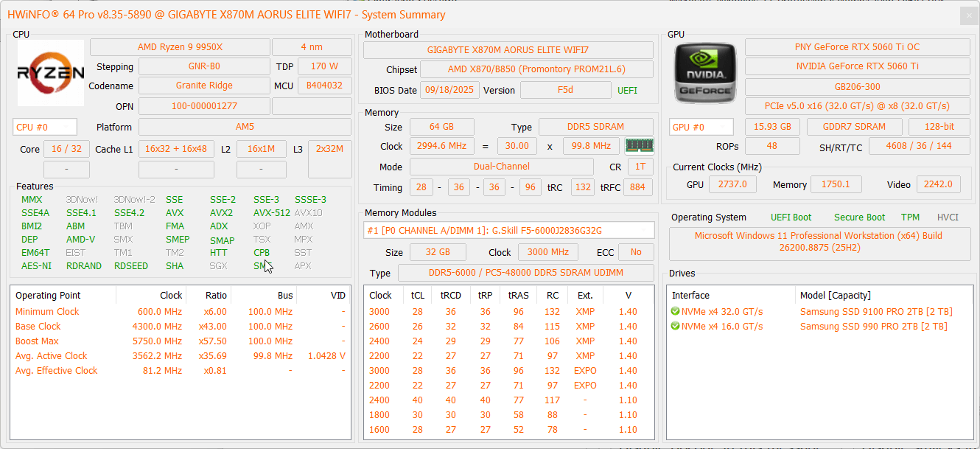Close the System Summary window
Viewport: 980px width, 449px height.
[x=967, y=15]
